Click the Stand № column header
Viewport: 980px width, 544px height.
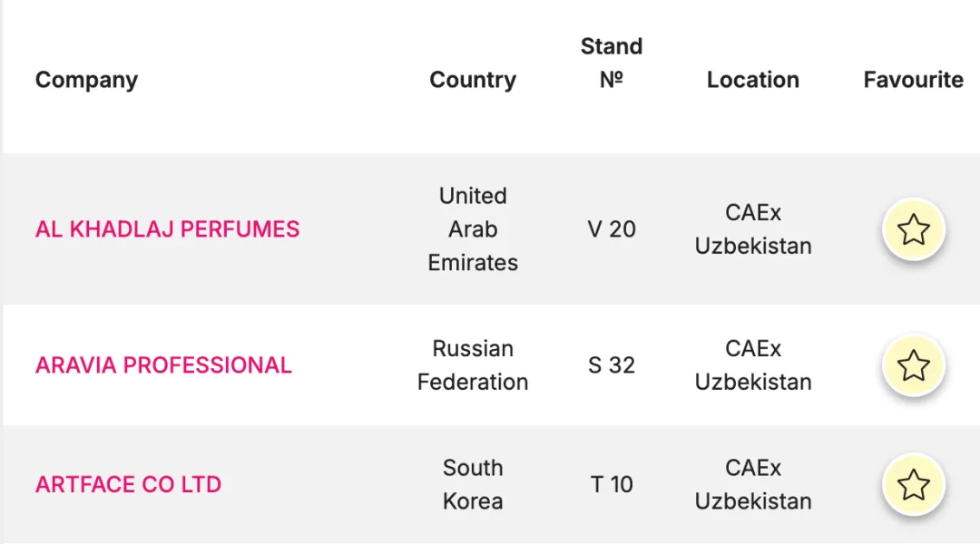612,63
